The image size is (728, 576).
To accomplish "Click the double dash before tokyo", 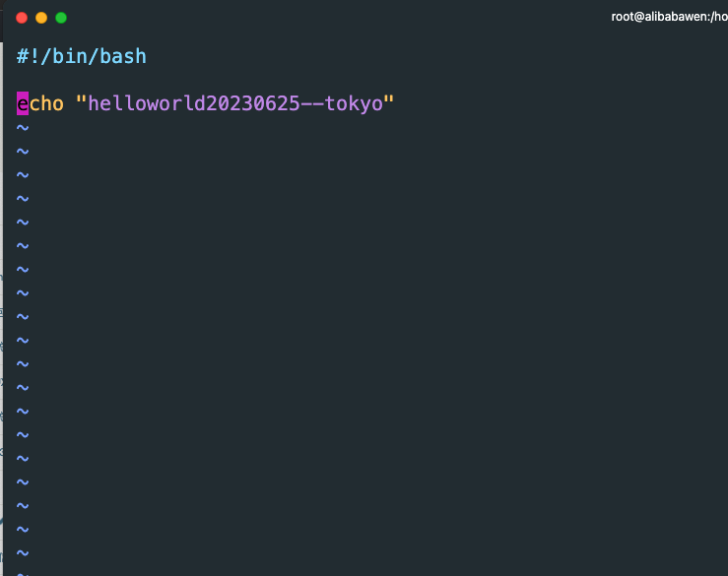I will 312,104.
